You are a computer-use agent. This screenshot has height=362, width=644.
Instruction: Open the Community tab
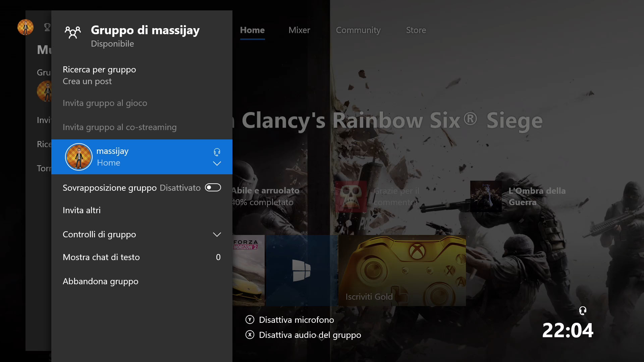tap(358, 30)
